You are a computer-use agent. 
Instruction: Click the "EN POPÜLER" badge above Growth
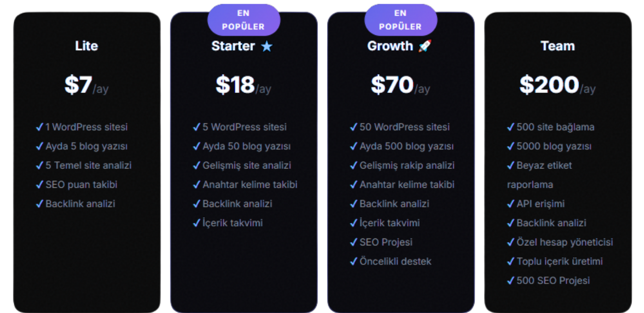coord(400,20)
